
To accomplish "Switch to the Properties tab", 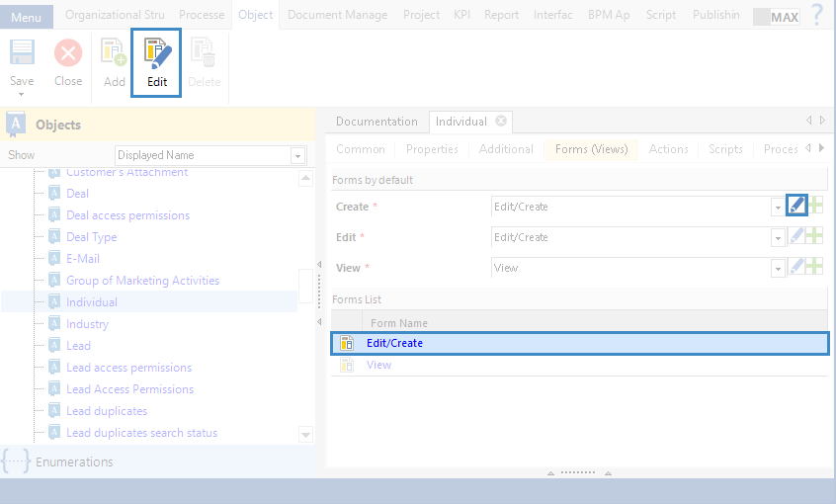I will pyautogui.click(x=432, y=149).
